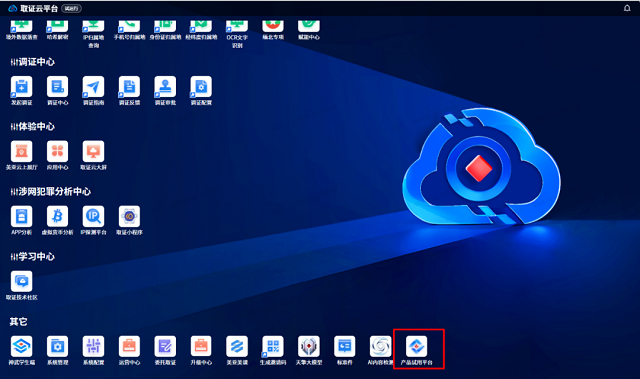Launch the 委托取证 pencil note icon

coord(165,346)
